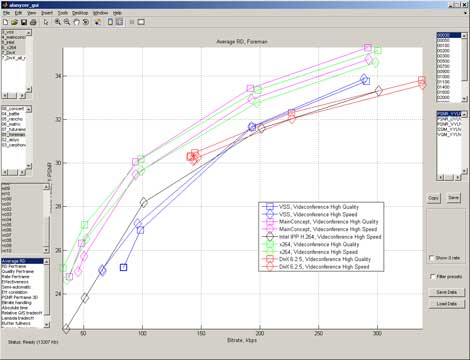Click the Data Cursor toolbar icon
The width and height of the screenshot is (470, 360).
[98, 22]
